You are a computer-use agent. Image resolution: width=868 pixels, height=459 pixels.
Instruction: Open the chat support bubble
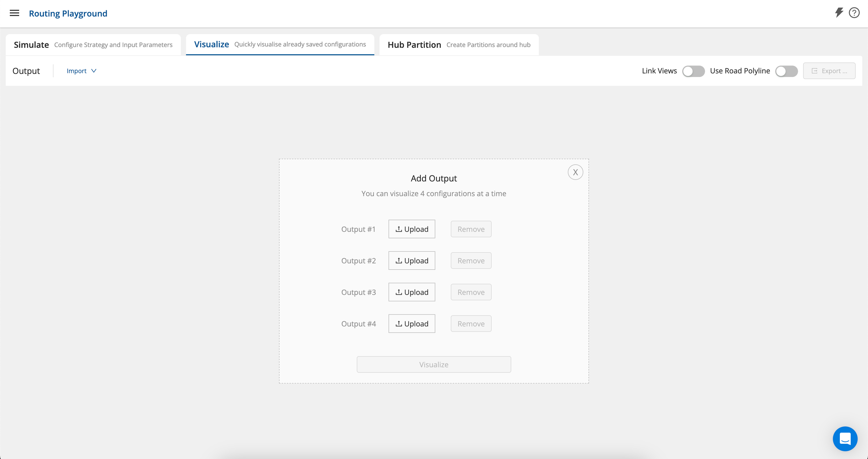click(845, 438)
